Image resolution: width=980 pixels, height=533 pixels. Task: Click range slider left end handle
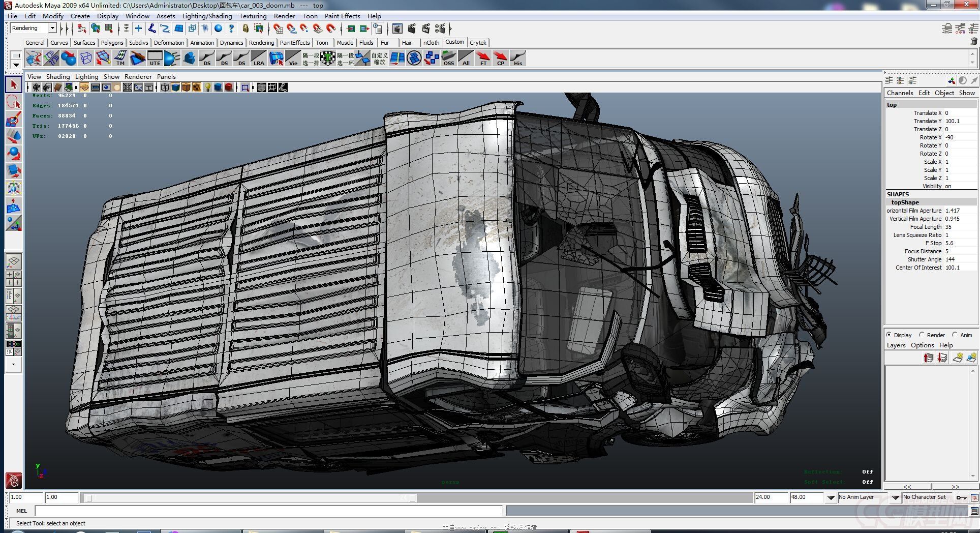click(89, 498)
